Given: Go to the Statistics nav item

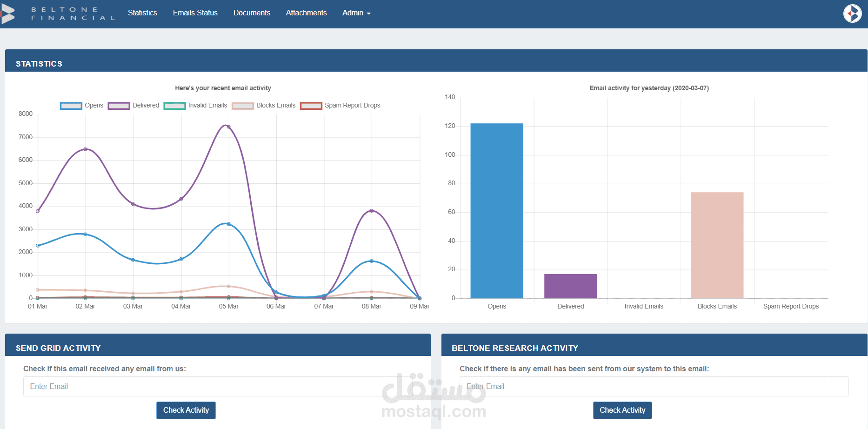Looking at the screenshot, I should [x=142, y=13].
